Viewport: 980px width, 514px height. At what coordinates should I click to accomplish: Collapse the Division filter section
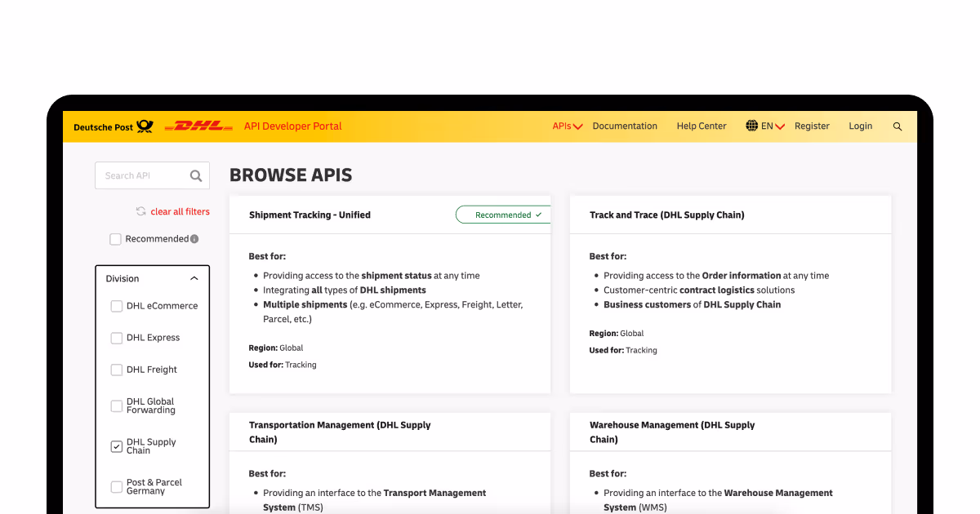[x=194, y=279]
